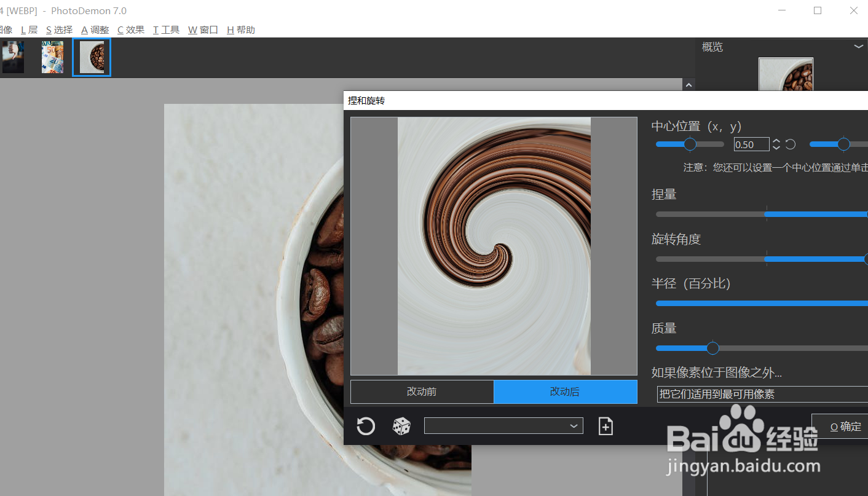The width and height of the screenshot is (868, 496).
Task: Click the save preset page icon
Action: 606,426
